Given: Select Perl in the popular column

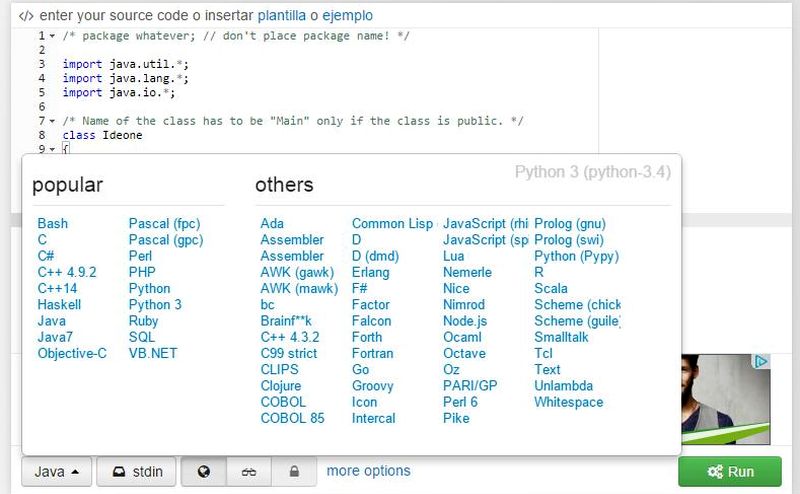Looking at the screenshot, I should [x=140, y=256].
